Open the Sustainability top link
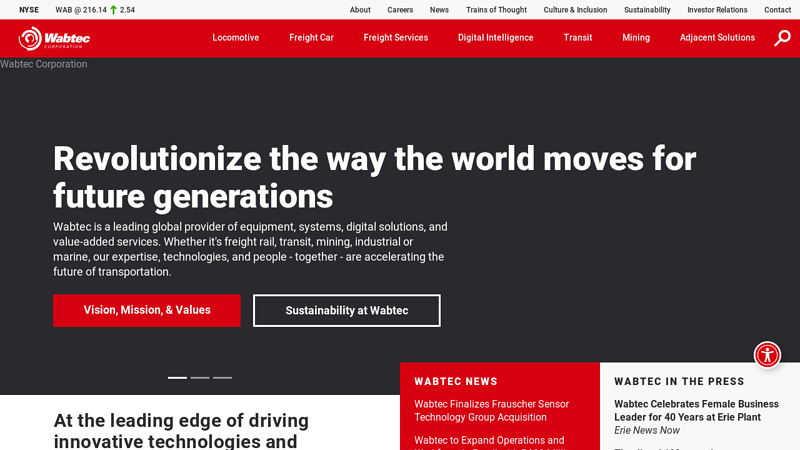 click(x=647, y=10)
